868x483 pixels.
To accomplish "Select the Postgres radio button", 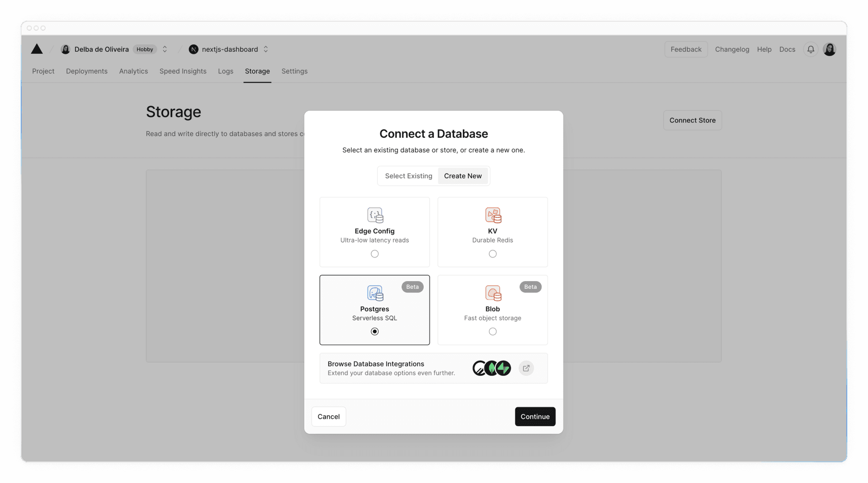I will 375,332.
